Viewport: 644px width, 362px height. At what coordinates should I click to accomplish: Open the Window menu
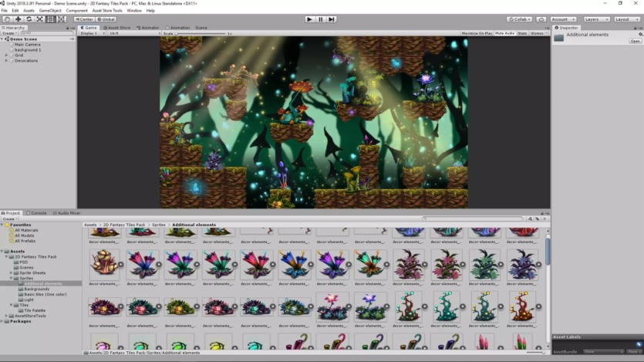coord(134,11)
